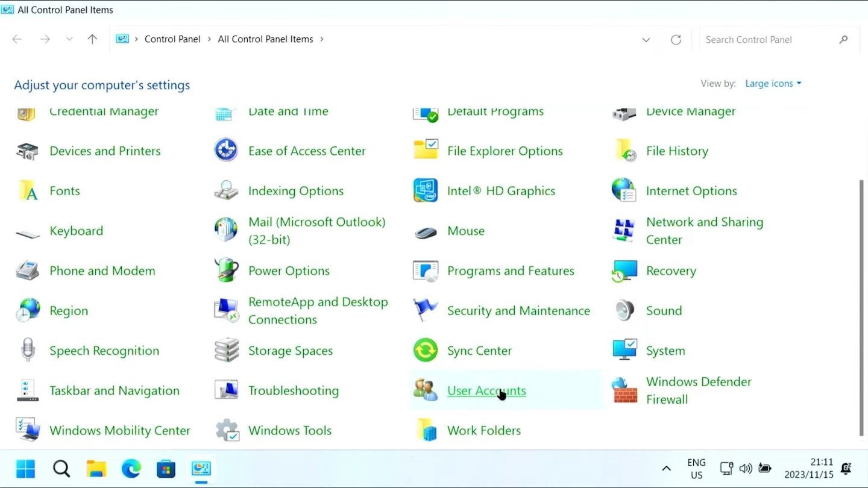
Task: Open taskbar Search
Action: coord(61,468)
